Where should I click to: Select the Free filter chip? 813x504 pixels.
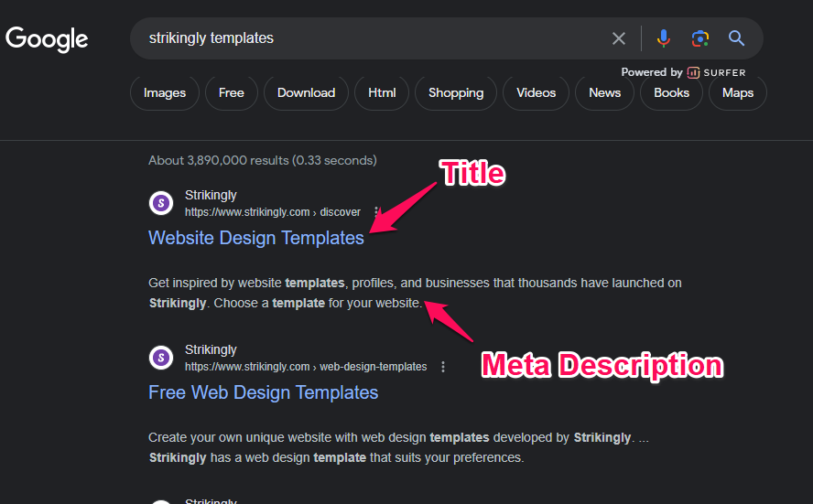232,92
